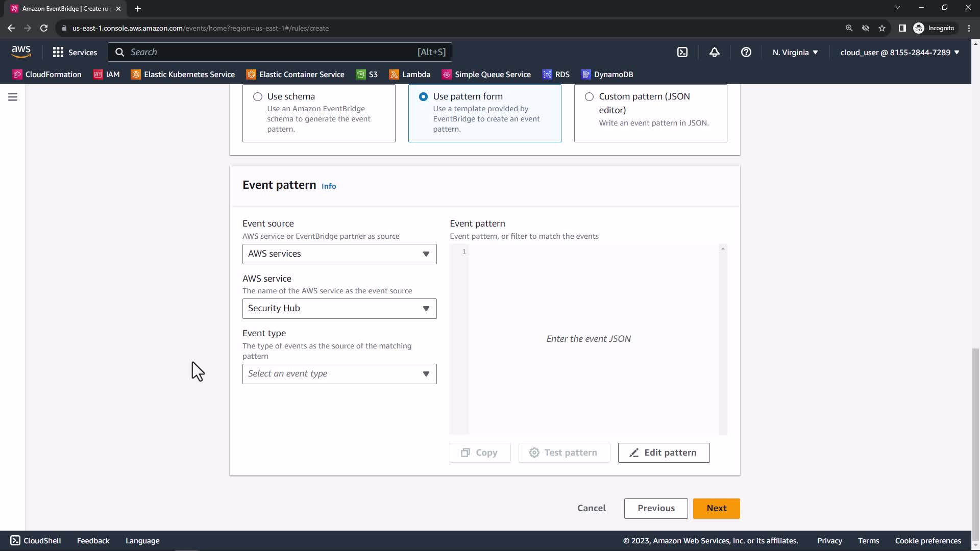The image size is (980, 551).
Task: Open the hamburger side navigation menu
Action: coord(13,97)
